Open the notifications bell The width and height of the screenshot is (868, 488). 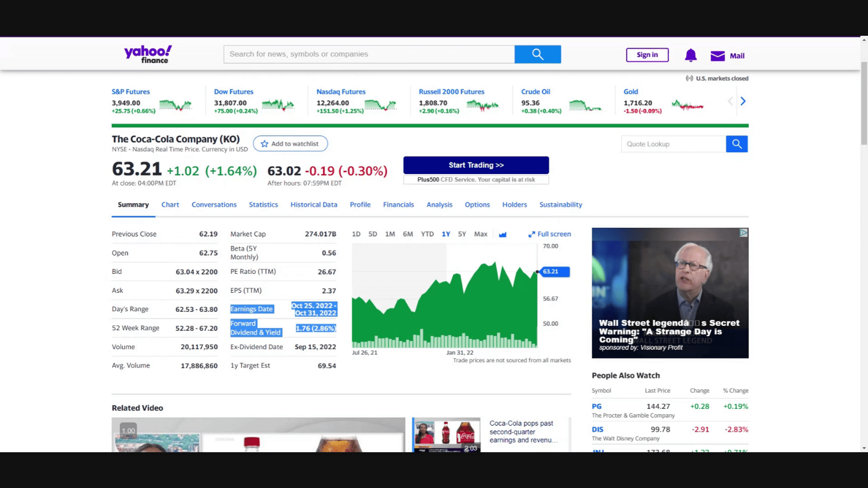pos(690,55)
